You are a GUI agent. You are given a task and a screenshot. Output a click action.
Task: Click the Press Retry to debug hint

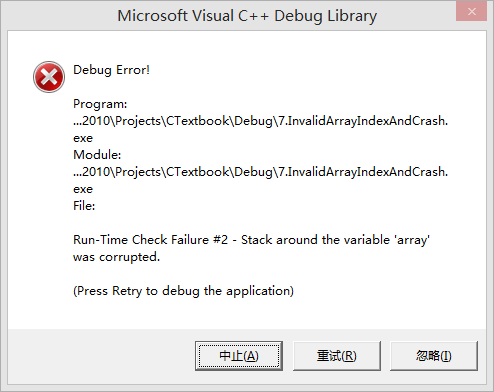coord(183,291)
